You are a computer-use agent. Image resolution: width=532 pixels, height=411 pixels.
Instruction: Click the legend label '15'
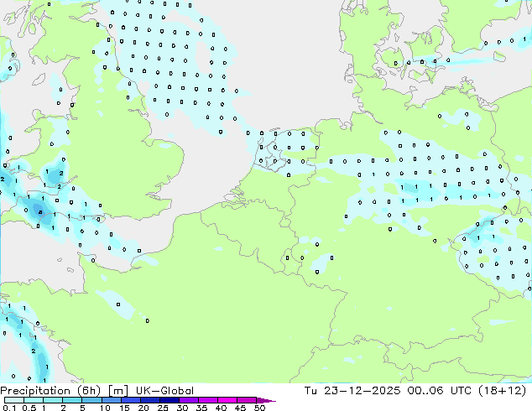point(124,408)
